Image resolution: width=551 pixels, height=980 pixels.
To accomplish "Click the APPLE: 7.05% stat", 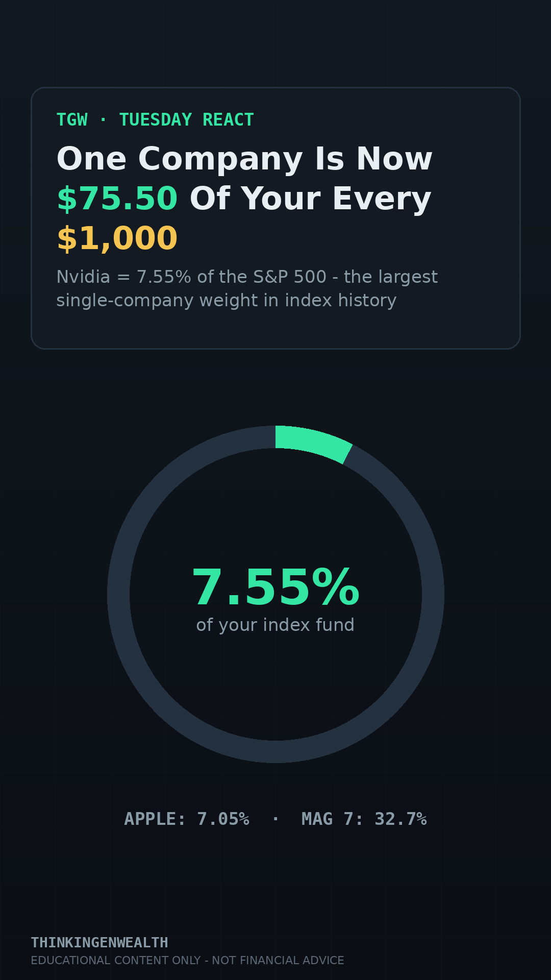I will pyautogui.click(x=187, y=819).
